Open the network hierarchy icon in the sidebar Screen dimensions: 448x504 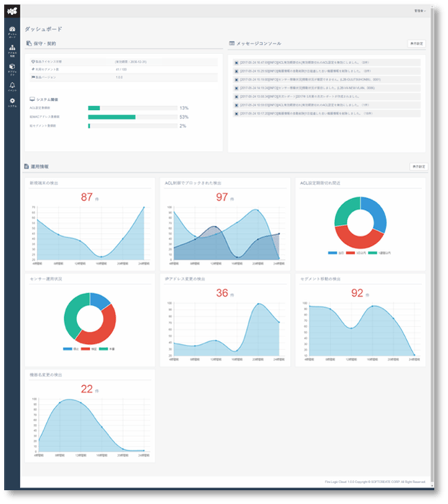coord(12,49)
